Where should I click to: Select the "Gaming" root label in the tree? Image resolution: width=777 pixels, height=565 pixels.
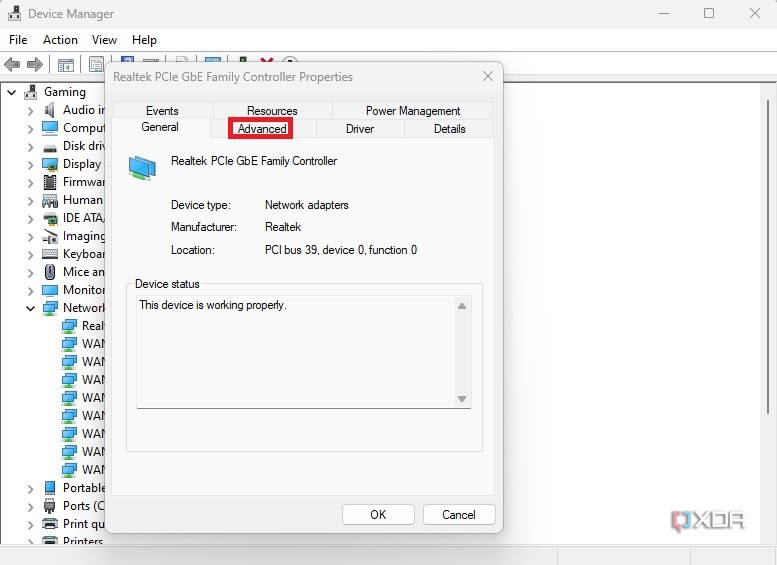[x=65, y=92]
